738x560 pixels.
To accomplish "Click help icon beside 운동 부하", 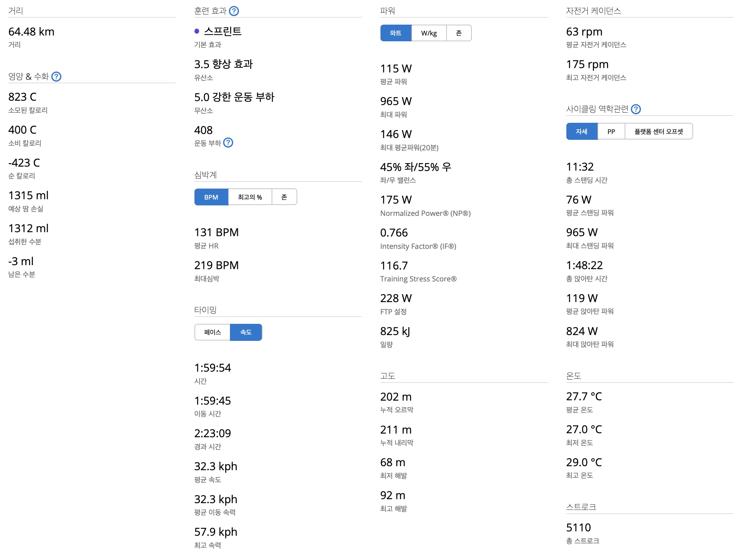I will click(x=228, y=143).
